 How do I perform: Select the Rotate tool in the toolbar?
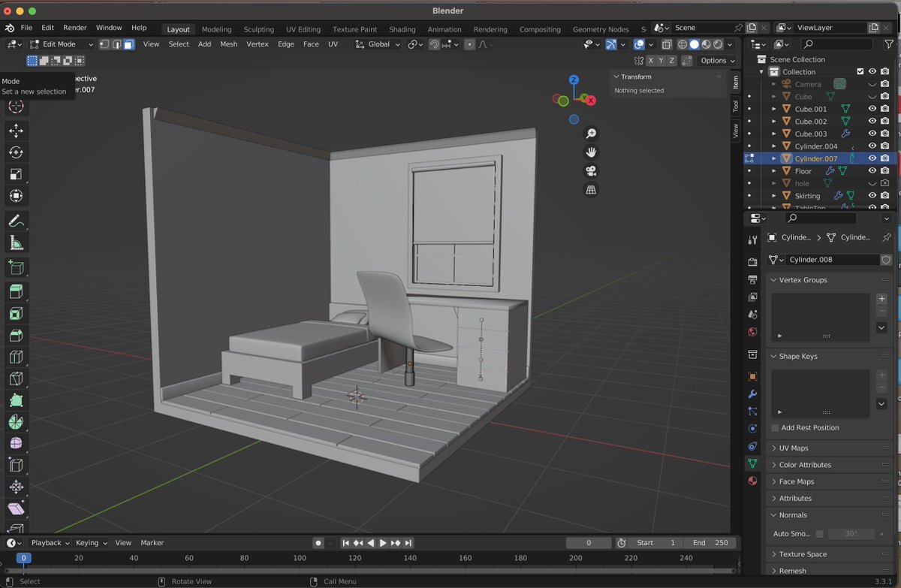coord(16,152)
